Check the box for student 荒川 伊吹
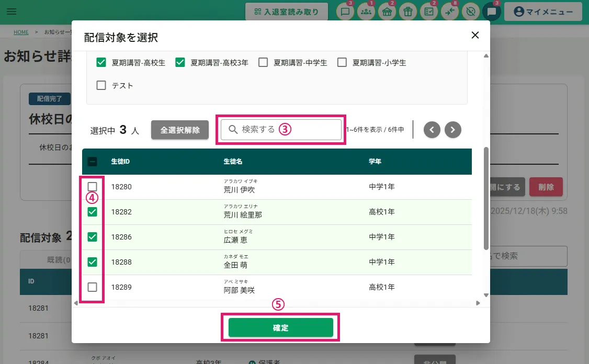 [93, 187]
